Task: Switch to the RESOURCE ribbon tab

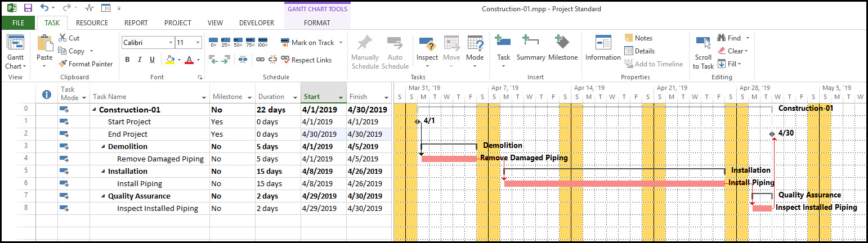Action: 92,23
